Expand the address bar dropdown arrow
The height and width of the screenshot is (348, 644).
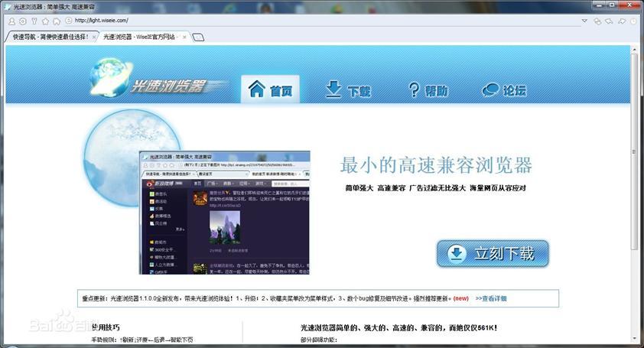[x=584, y=21]
